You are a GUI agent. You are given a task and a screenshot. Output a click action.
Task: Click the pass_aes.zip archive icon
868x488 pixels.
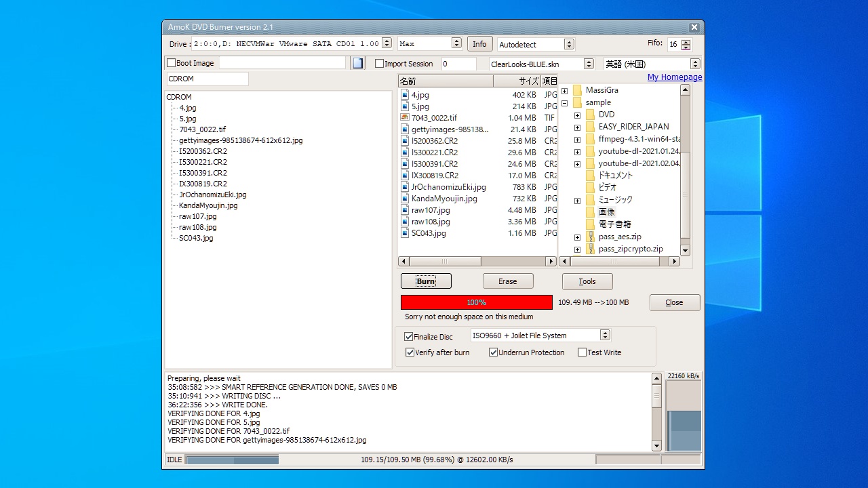pyautogui.click(x=590, y=237)
